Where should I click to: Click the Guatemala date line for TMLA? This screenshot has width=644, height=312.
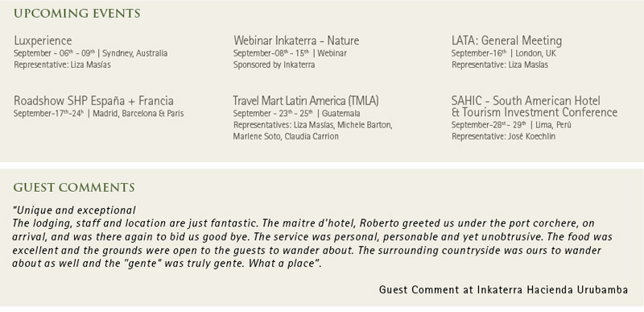296,114
